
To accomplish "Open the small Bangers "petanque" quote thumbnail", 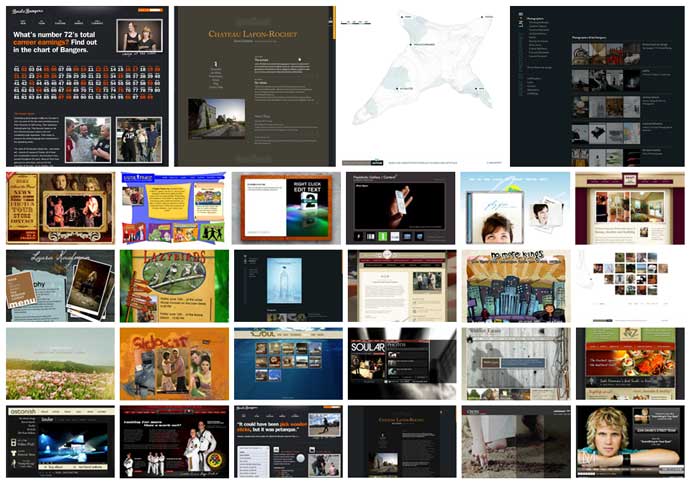I will click(x=288, y=442).
